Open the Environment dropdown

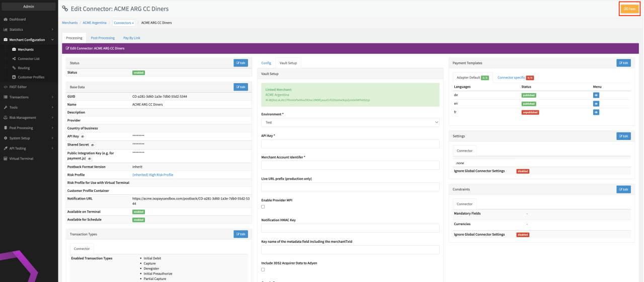(350, 122)
